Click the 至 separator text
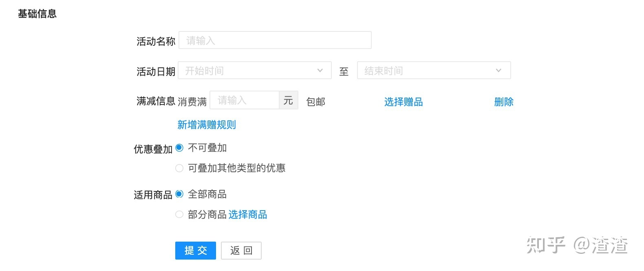Image resolution: width=644 pixels, height=271 pixels. 344,71
